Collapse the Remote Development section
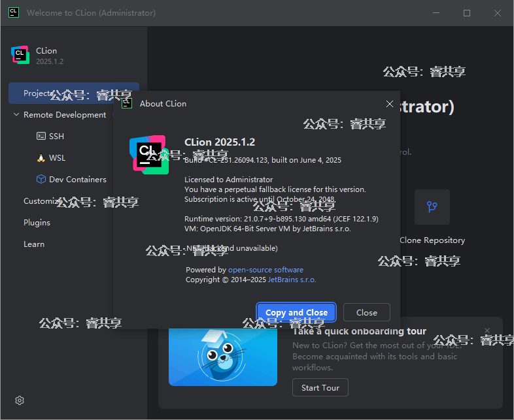 coord(16,114)
